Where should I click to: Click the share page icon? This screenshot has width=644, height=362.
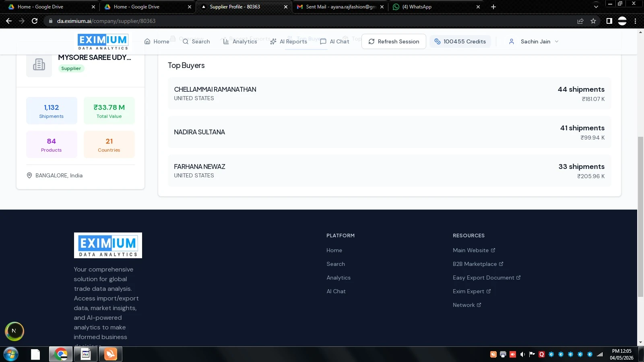pyautogui.click(x=580, y=21)
